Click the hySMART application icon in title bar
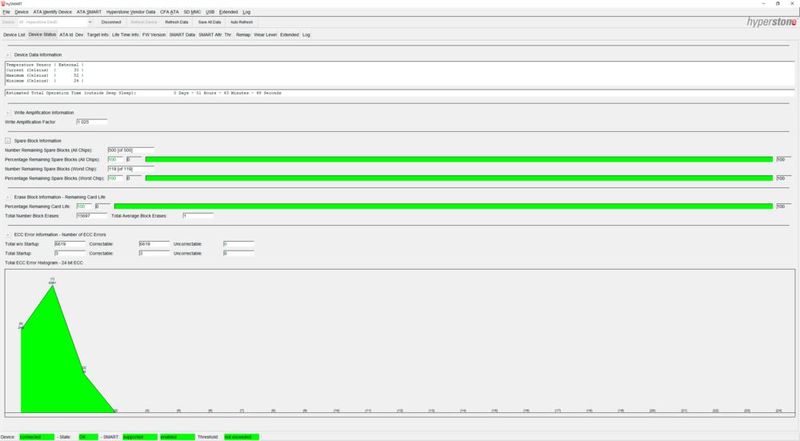This screenshot has width=800, height=441. click(x=3, y=3)
